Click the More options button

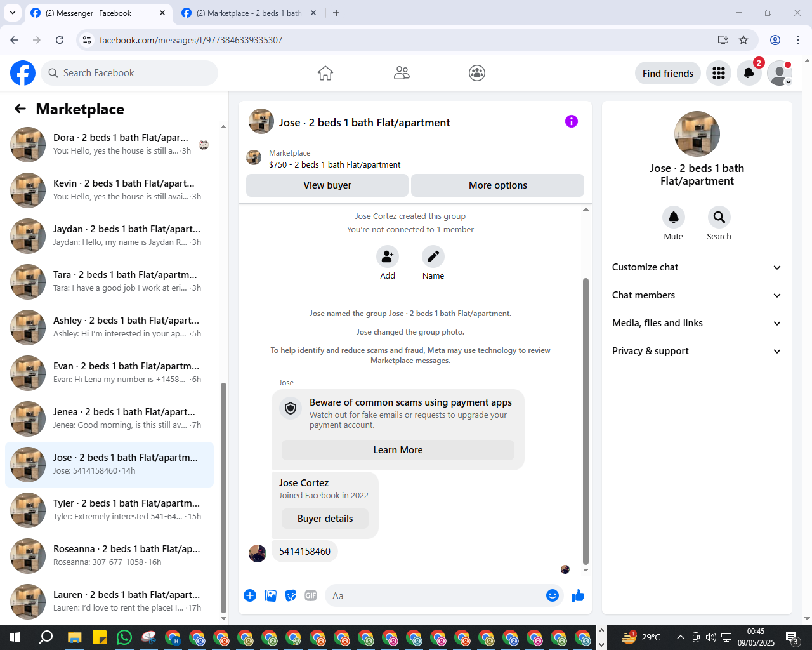click(498, 185)
